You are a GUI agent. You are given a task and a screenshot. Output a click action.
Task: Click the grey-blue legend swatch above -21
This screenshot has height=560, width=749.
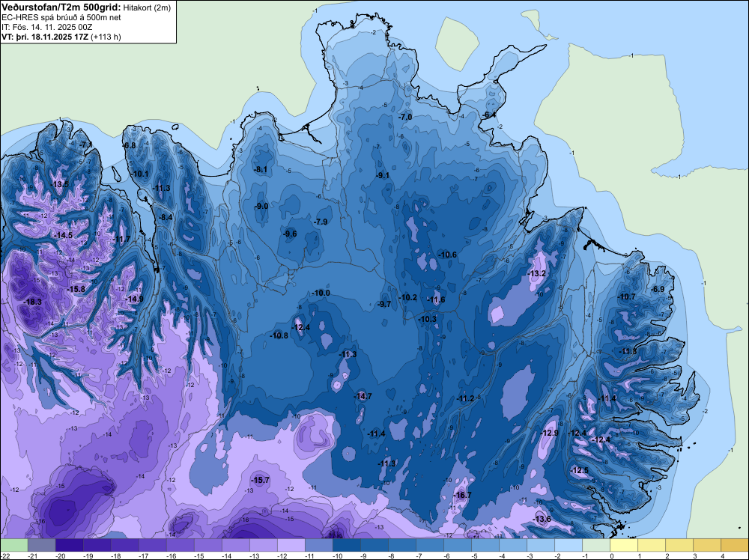pos(42,545)
